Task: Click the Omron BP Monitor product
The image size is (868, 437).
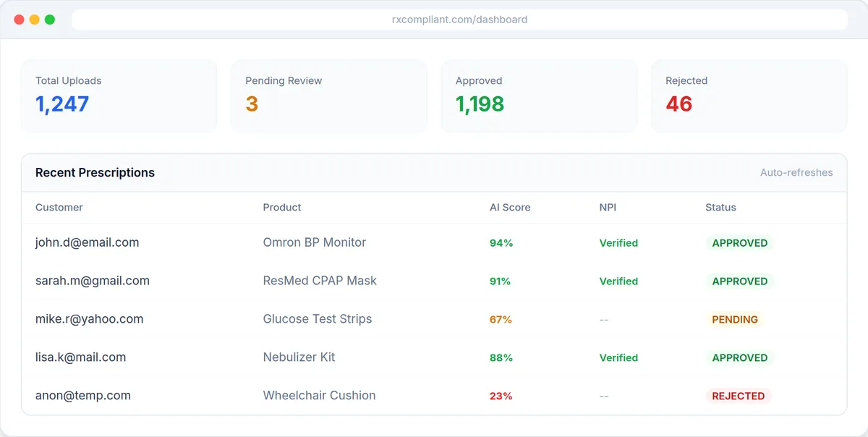Action: click(x=315, y=242)
